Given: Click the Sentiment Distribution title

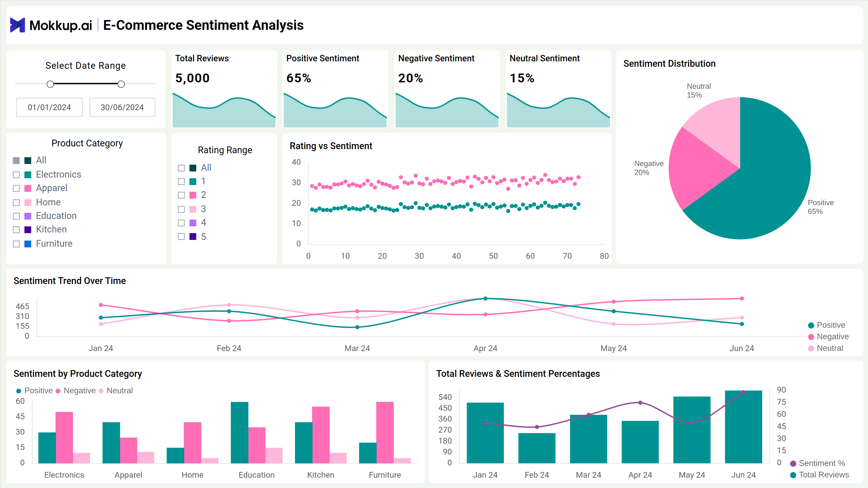Looking at the screenshot, I should pyautogui.click(x=669, y=64).
